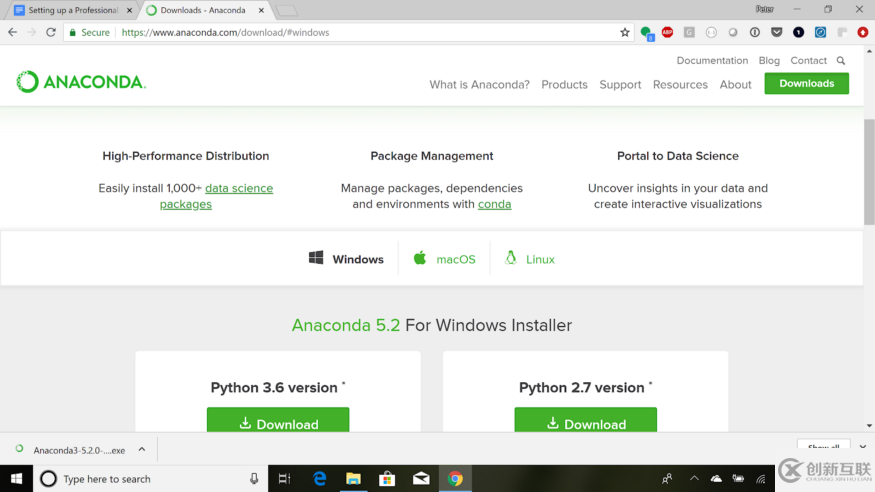Reload the Anaconda downloads page
This screenshot has height=492, width=875.
coord(51,32)
